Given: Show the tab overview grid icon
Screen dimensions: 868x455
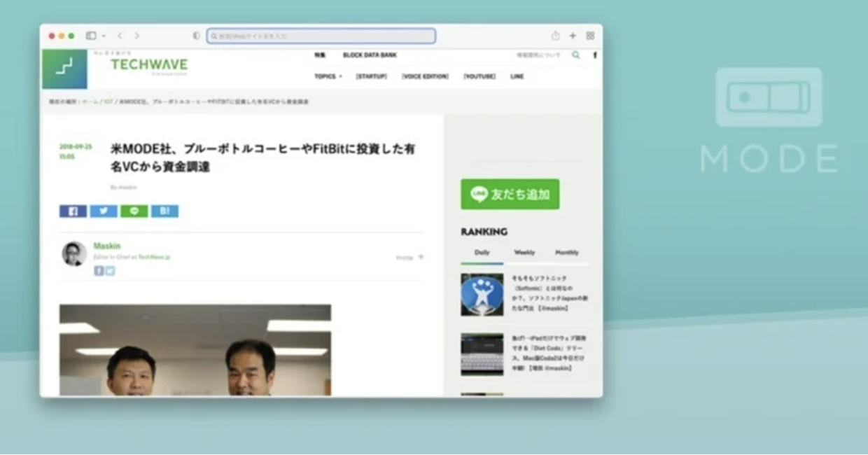Looking at the screenshot, I should click(x=590, y=36).
